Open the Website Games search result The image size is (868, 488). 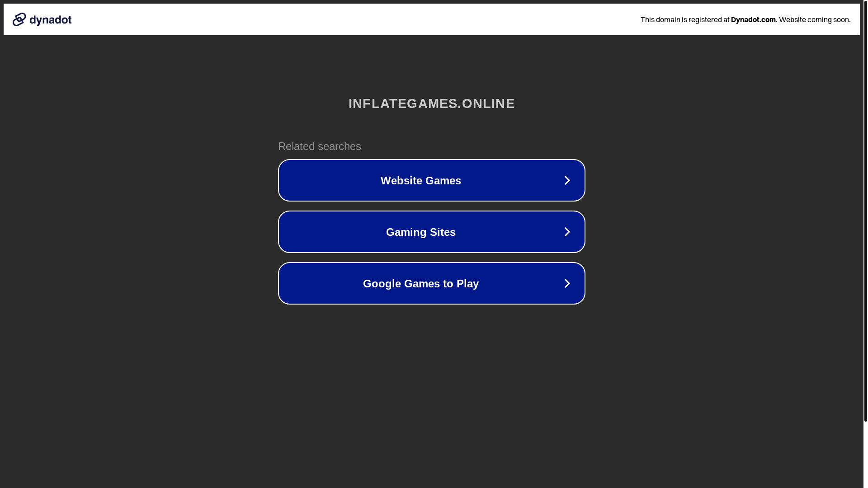(432, 180)
